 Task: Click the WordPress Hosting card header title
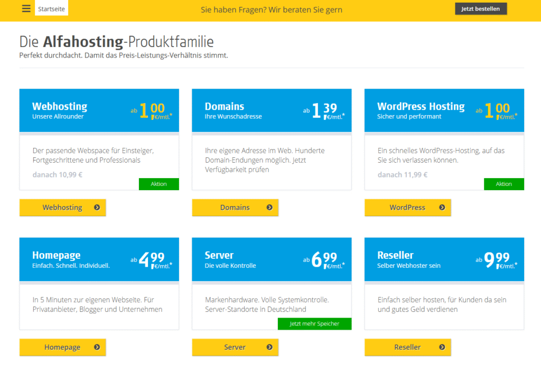421,106
